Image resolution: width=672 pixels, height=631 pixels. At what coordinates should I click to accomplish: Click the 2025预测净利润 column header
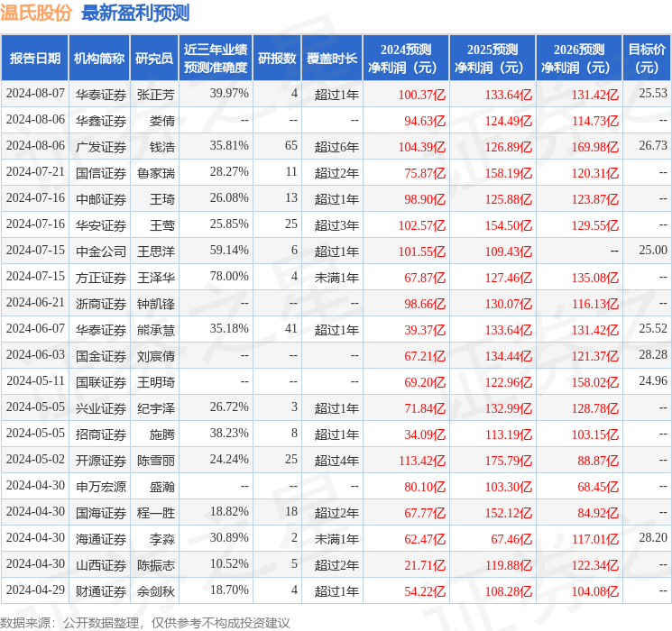click(492, 59)
